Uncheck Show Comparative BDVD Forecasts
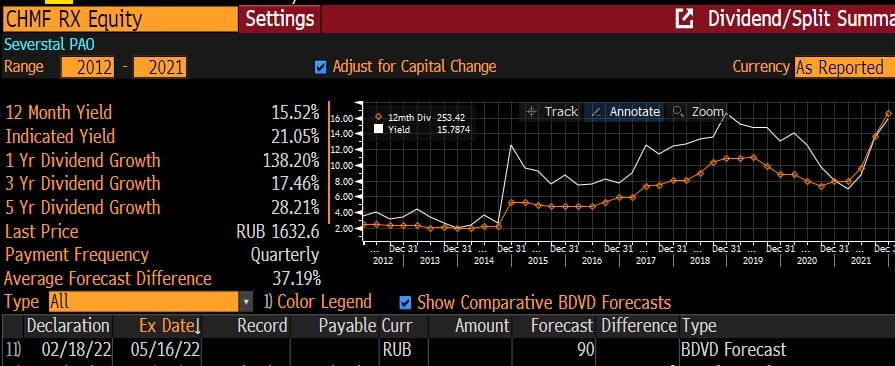 coord(405,303)
